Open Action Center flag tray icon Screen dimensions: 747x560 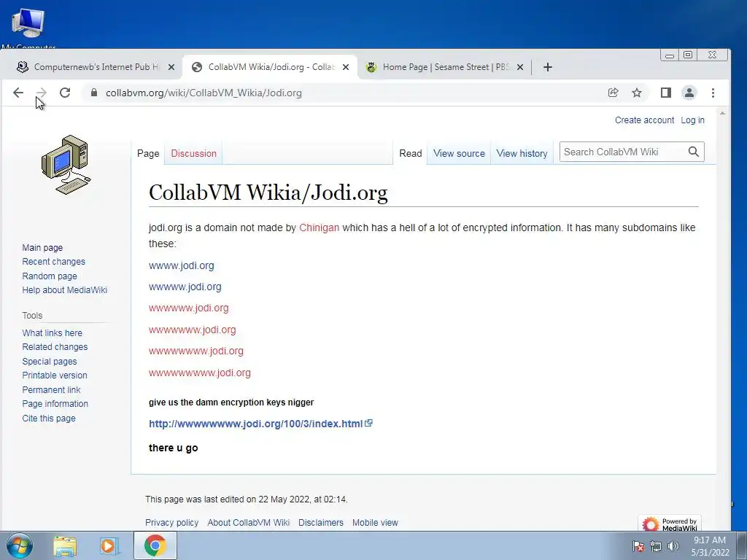coord(638,546)
